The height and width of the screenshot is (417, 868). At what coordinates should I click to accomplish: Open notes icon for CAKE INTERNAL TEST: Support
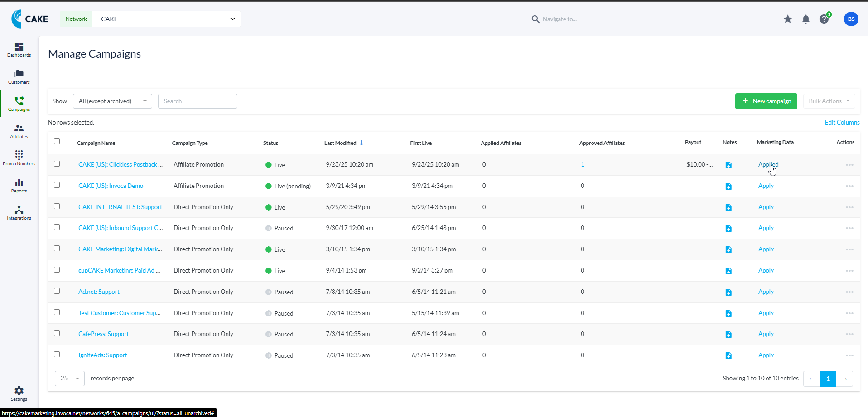pos(728,208)
